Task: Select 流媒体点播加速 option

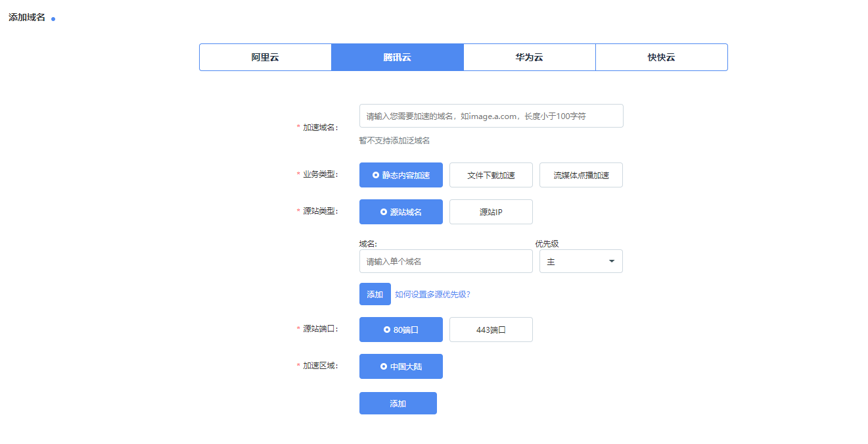Action: (x=581, y=175)
